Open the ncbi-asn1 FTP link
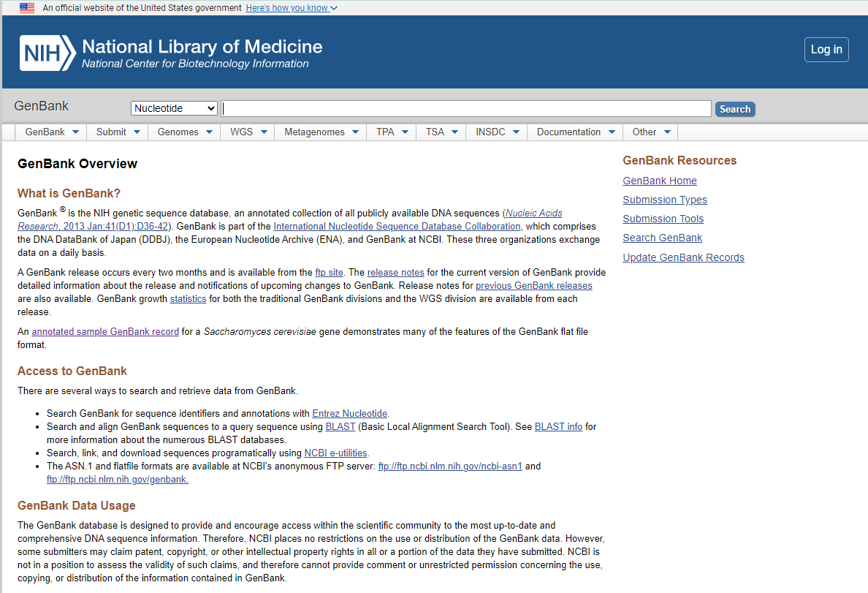868x593 pixels. coord(450,466)
